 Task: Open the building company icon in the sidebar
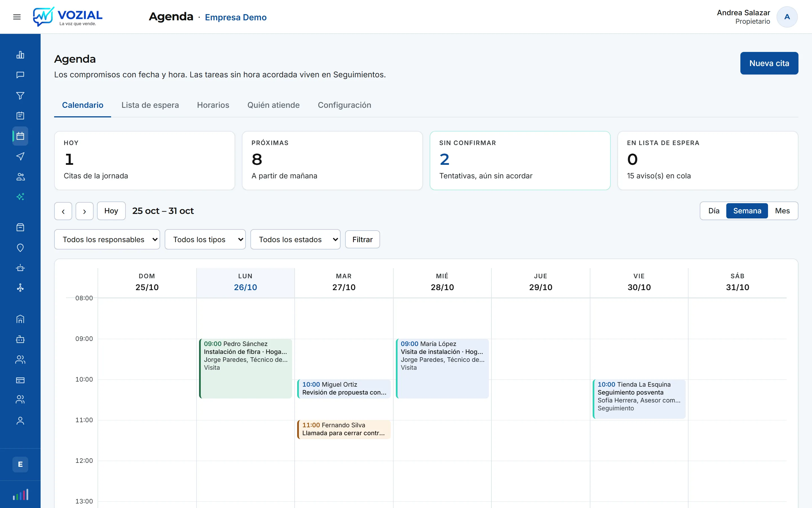pos(20,319)
